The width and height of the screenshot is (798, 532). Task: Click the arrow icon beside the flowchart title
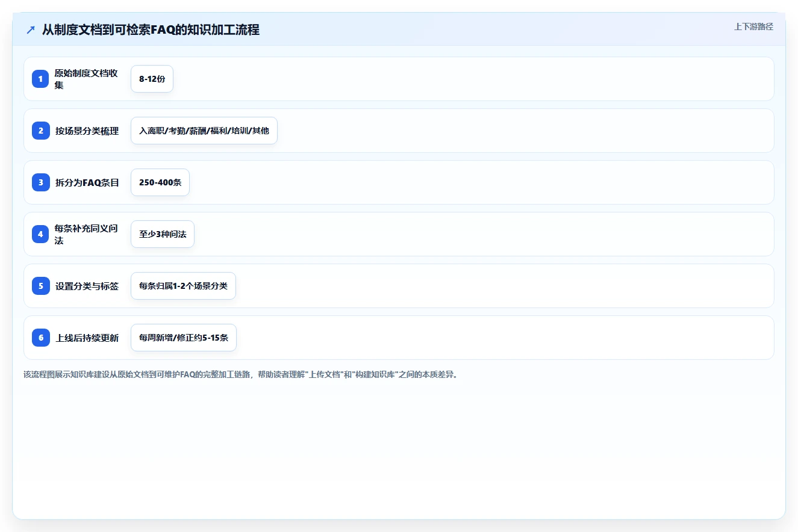click(31, 29)
